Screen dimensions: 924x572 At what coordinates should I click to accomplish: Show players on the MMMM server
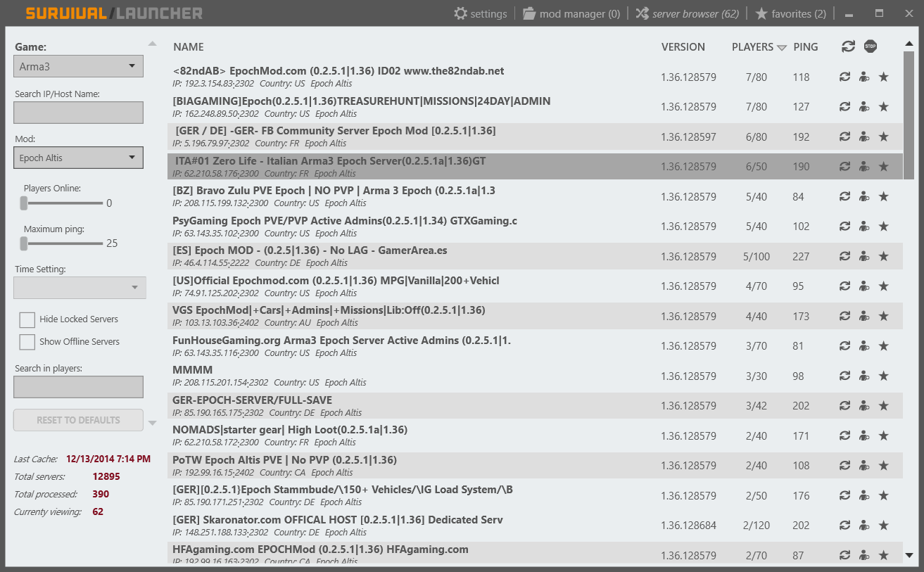(864, 376)
